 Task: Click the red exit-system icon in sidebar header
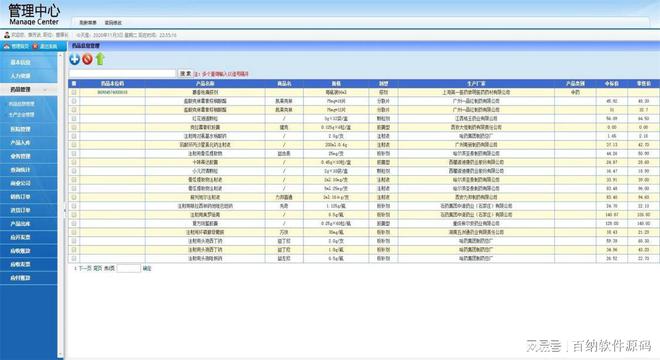pos(35,46)
